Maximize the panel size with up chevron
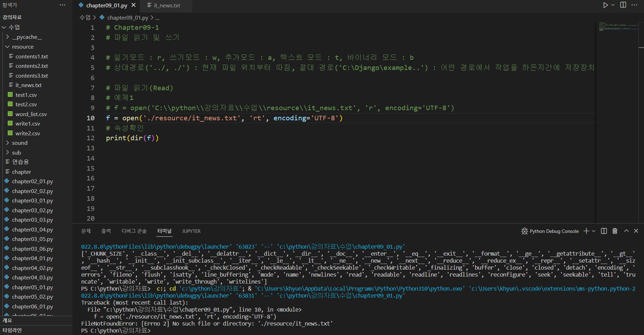The width and height of the screenshot is (644, 335). 626,231
